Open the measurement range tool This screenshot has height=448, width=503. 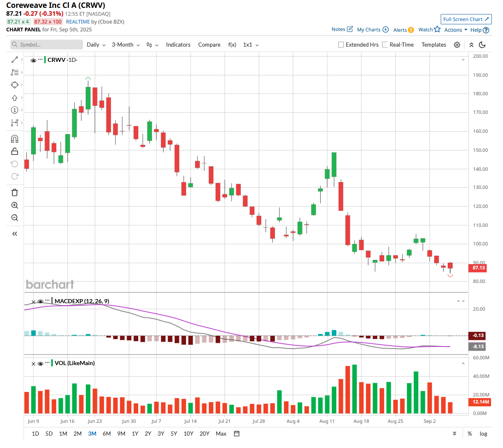(x=14, y=123)
